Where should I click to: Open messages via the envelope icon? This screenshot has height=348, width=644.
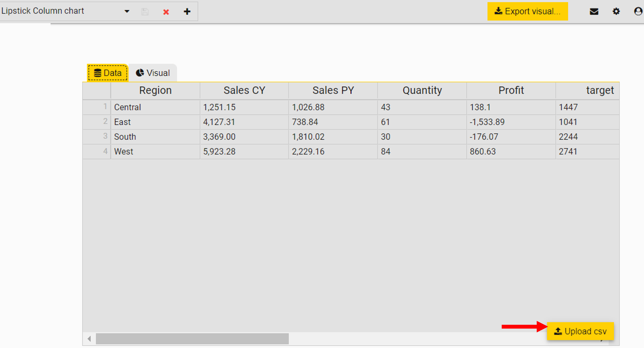point(594,11)
